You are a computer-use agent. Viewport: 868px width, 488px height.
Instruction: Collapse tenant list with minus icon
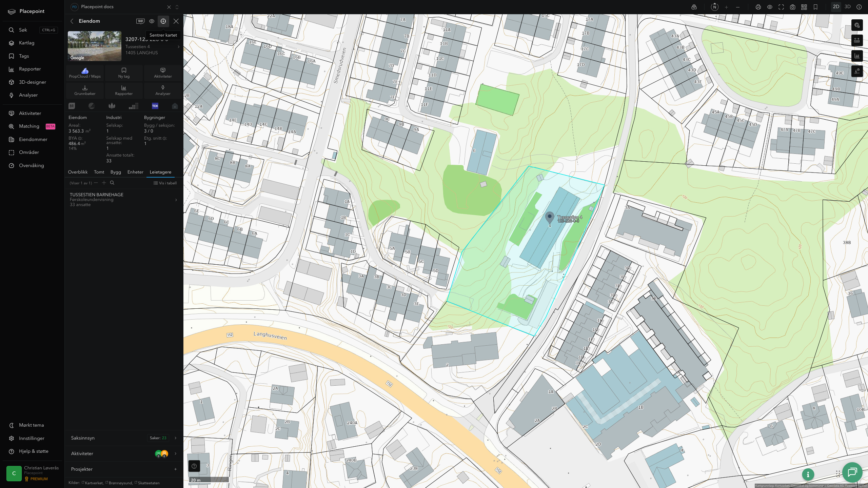[x=96, y=183]
